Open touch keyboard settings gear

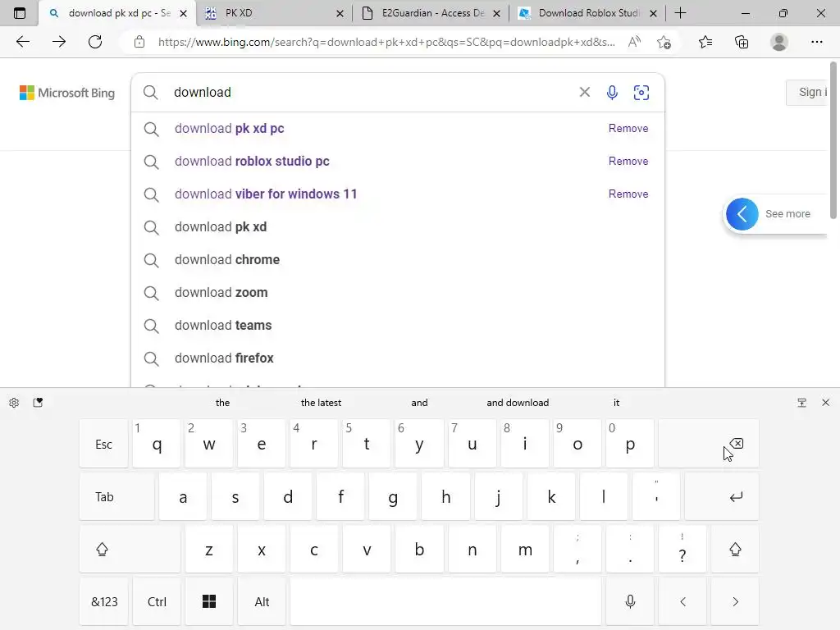(14, 403)
